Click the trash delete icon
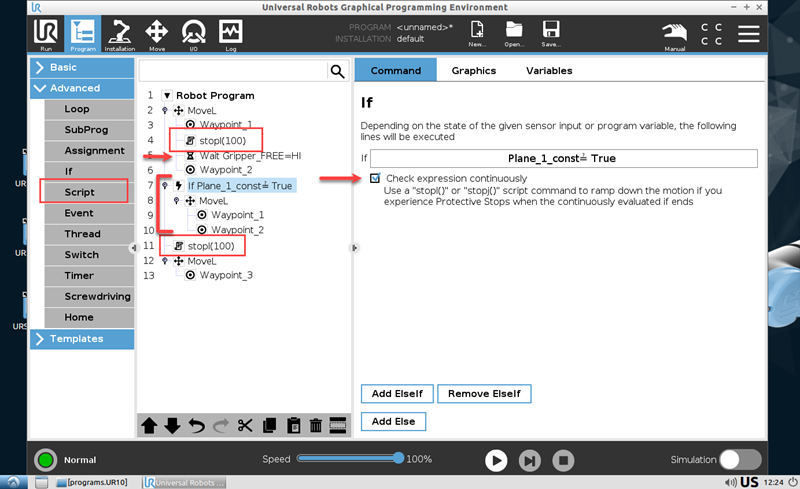 316,425
